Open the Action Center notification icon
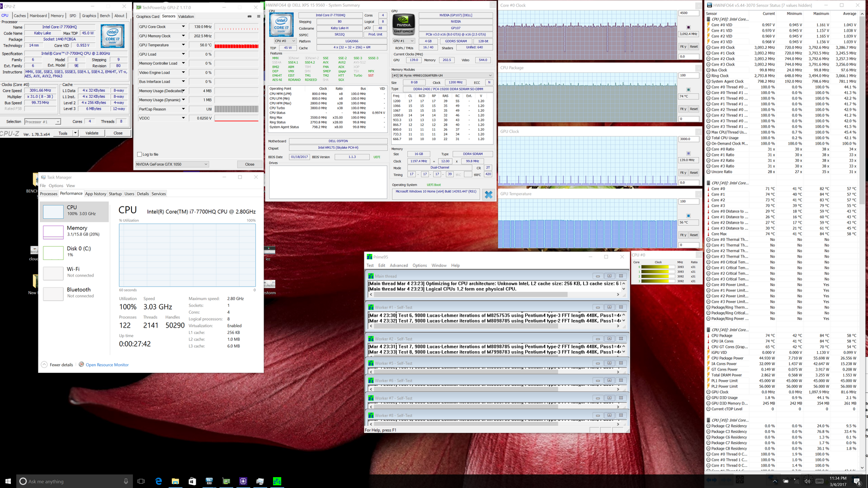This screenshot has width=868, height=488. click(x=857, y=481)
